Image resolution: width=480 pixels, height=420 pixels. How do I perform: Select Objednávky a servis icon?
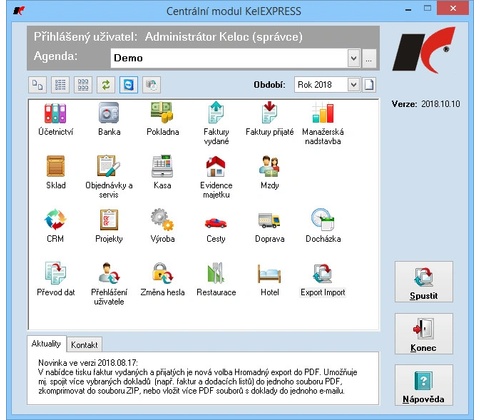(x=109, y=177)
